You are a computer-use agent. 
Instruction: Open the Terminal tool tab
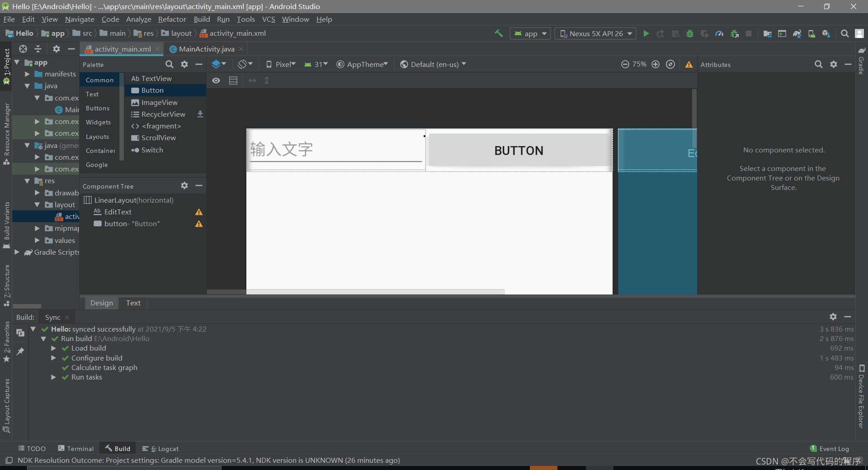76,448
